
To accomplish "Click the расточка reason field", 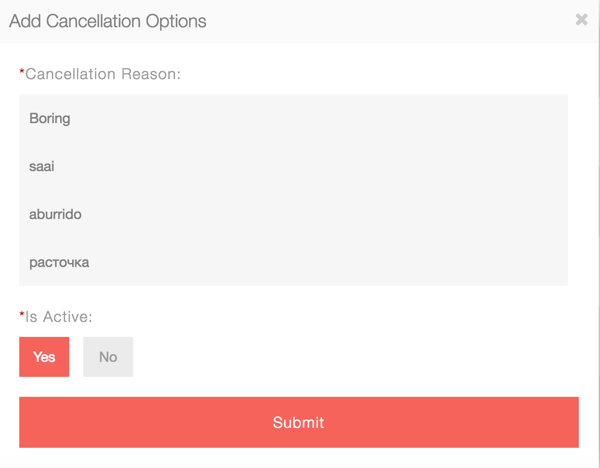I will click(x=293, y=263).
